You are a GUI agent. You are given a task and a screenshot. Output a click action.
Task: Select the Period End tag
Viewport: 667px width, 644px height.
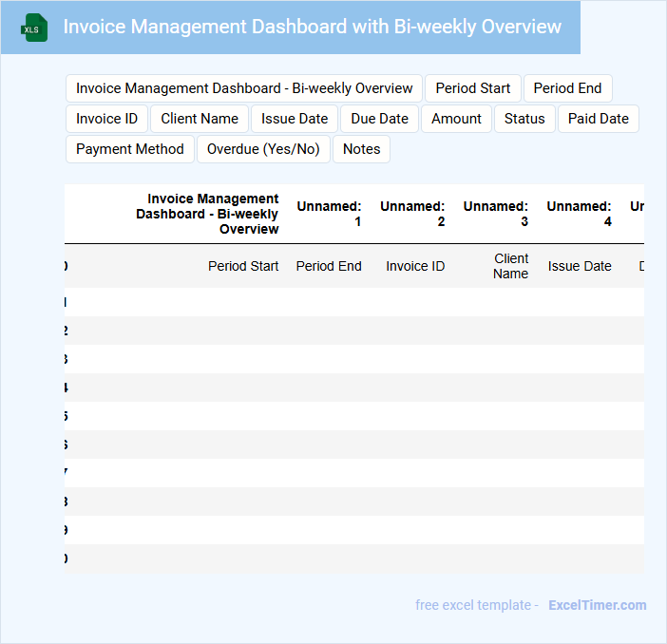pos(567,88)
